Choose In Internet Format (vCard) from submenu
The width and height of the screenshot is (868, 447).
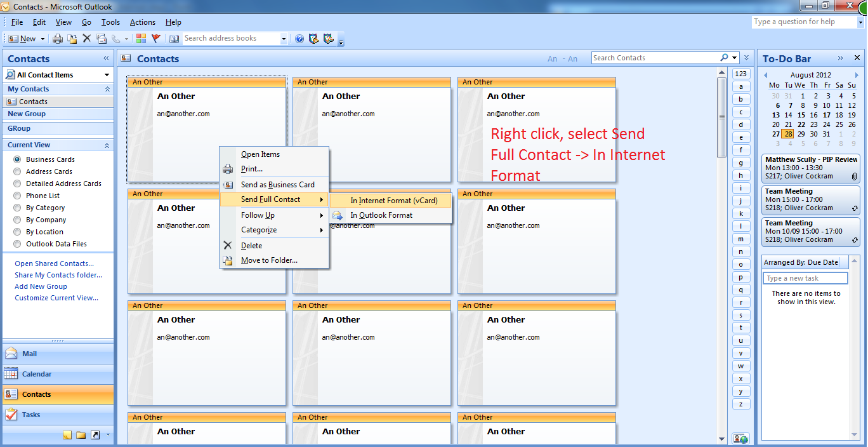393,201
